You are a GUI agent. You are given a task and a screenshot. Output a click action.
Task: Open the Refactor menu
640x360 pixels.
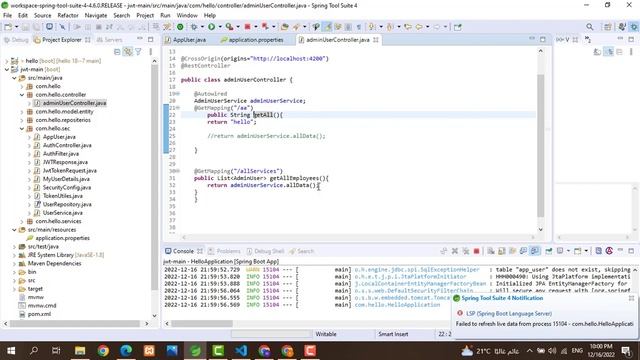[x=68, y=16]
